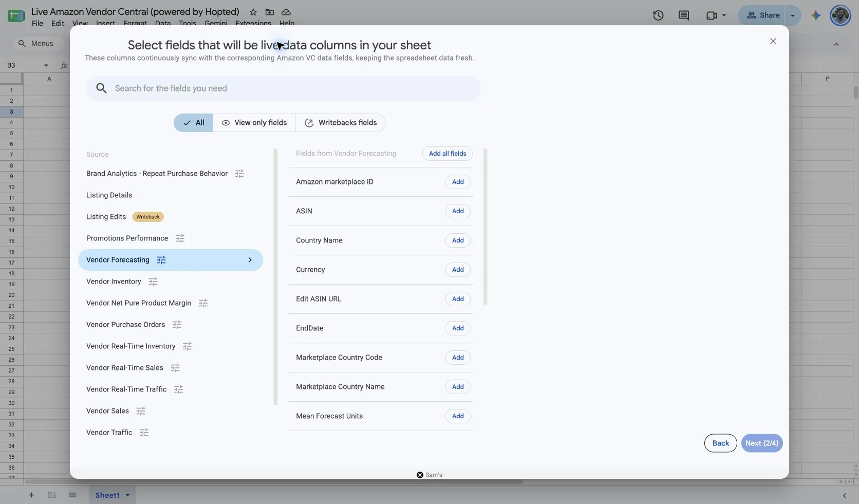
Task: Filter to View only fields
Action: 254,123
